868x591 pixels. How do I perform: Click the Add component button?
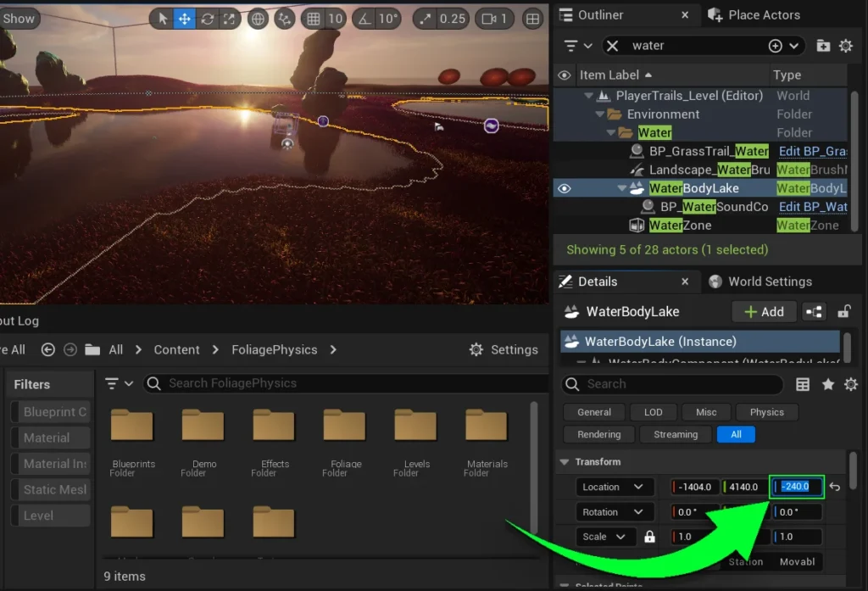[763, 312]
